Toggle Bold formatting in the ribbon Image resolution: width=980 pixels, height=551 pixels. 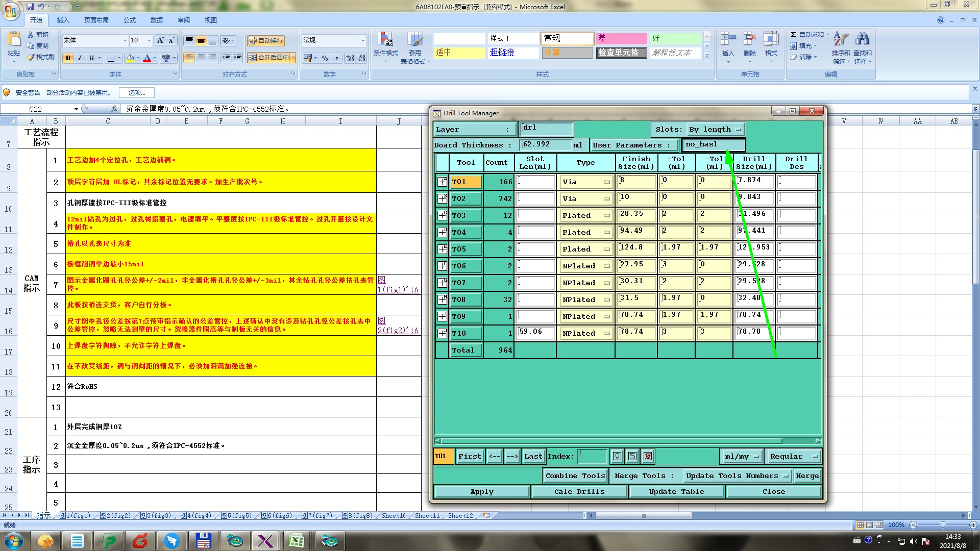tap(68, 58)
